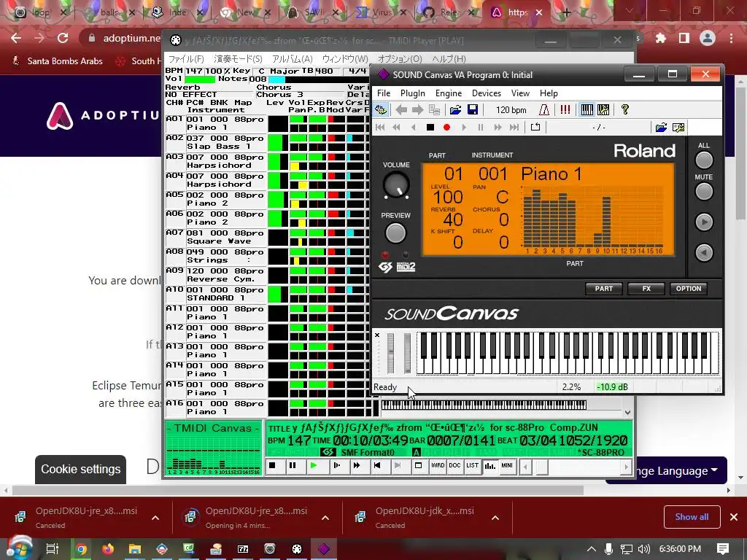Trigger the red !!! panic icon
Screen dimensions: 747x560
[x=565, y=110]
